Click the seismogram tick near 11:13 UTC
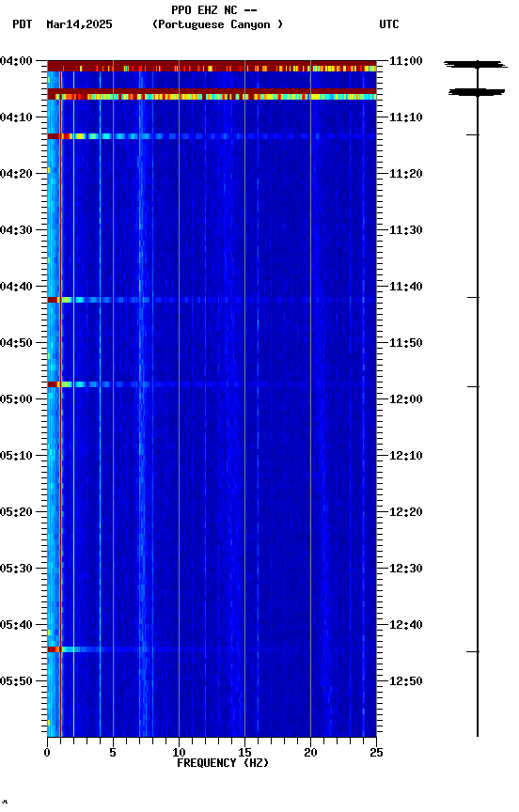519x812 pixels. (x=472, y=134)
